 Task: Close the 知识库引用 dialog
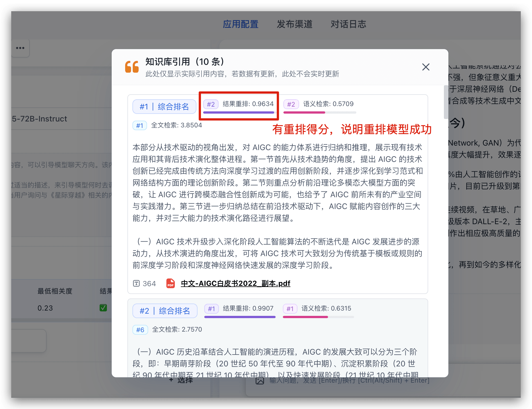coord(426,67)
